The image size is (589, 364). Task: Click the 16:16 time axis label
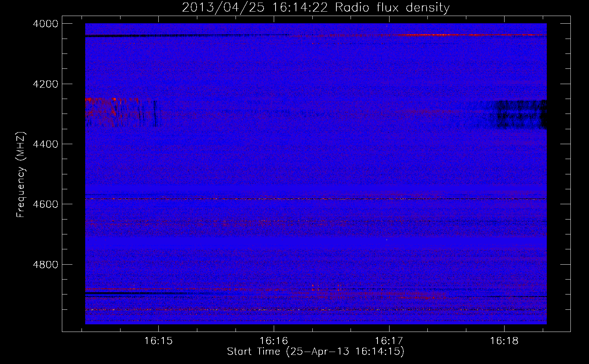pyautogui.click(x=273, y=341)
